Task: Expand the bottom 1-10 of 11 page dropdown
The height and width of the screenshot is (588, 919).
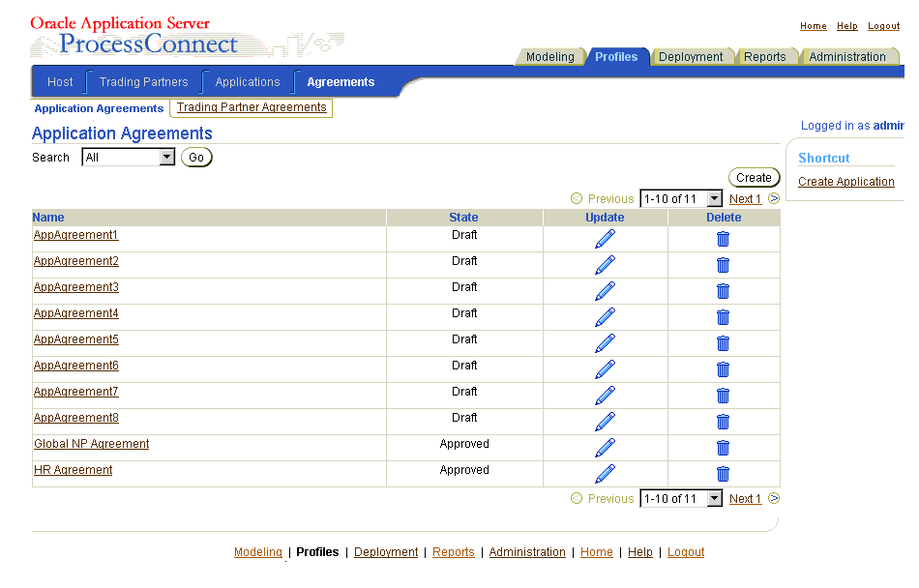Action: (x=681, y=498)
